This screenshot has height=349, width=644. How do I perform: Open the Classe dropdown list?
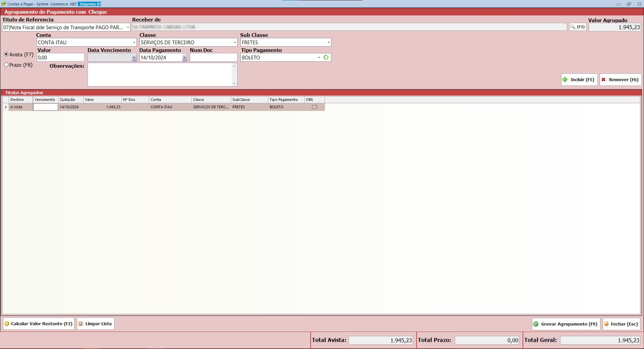coord(234,43)
